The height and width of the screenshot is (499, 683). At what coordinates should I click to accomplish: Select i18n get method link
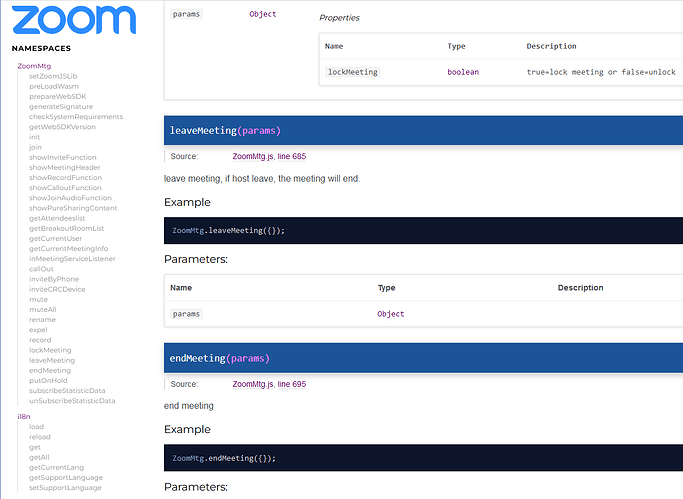tap(35, 447)
